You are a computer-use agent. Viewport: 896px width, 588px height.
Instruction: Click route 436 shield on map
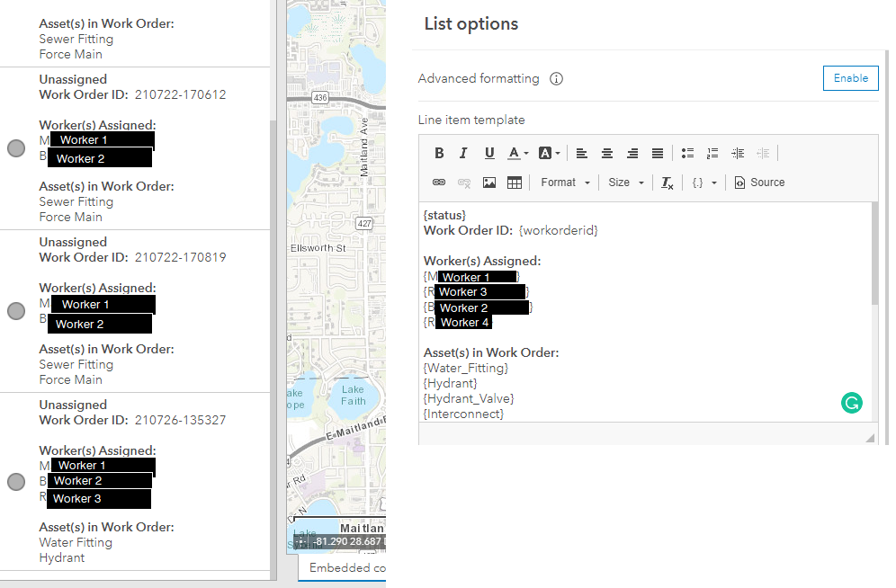(320, 98)
